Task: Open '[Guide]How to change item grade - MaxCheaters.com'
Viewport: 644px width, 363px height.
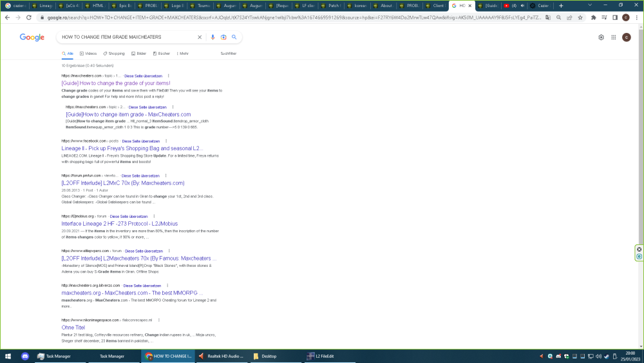Action: 128,114
